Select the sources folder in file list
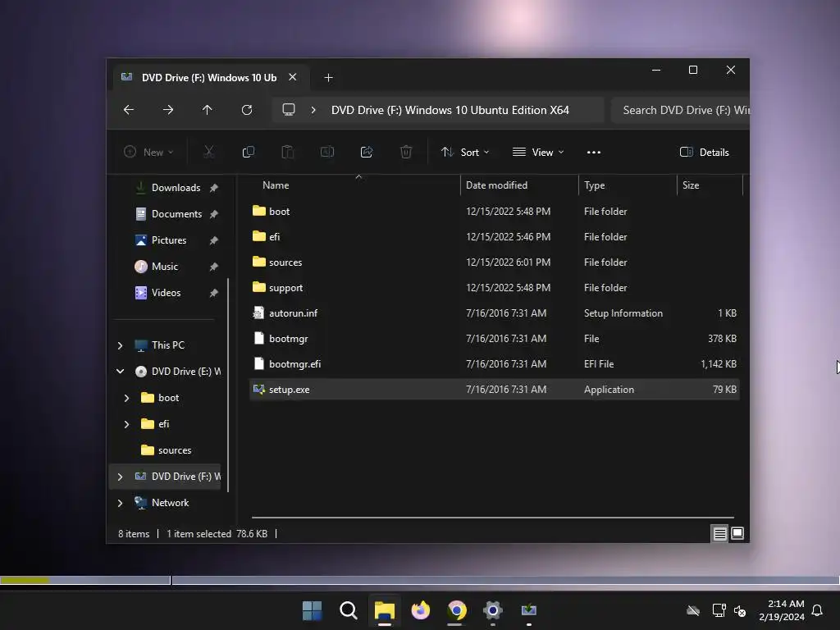 [495, 262]
